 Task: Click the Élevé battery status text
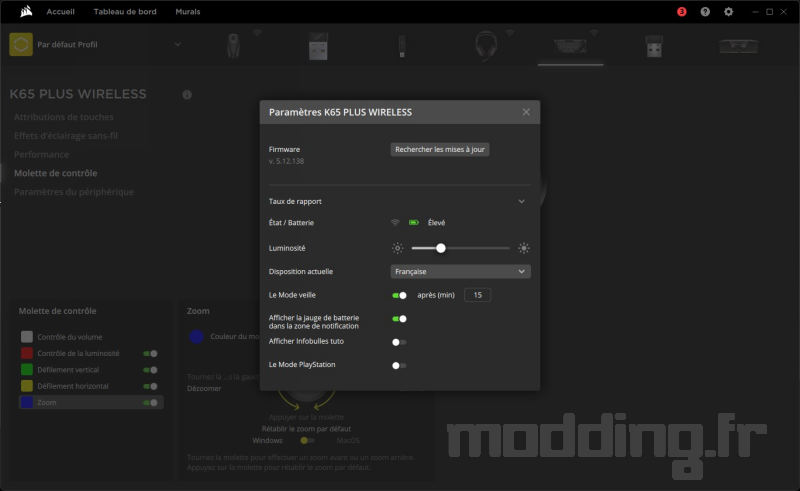tap(436, 223)
